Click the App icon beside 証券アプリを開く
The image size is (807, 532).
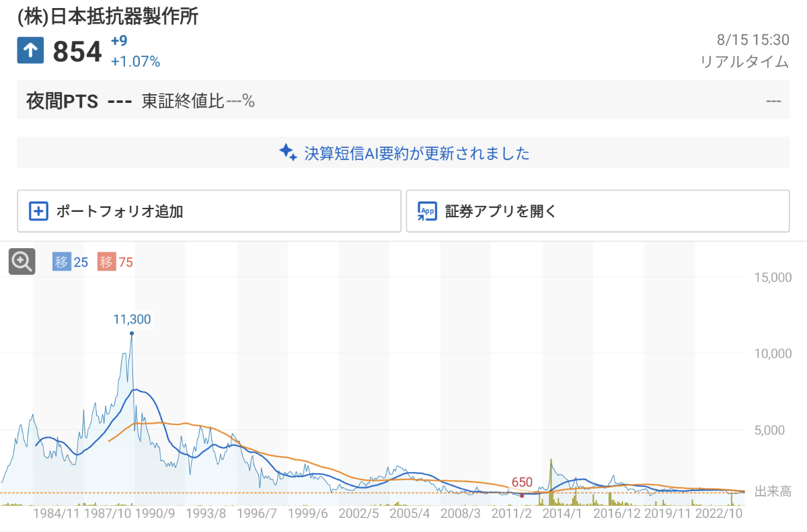click(427, 211)
